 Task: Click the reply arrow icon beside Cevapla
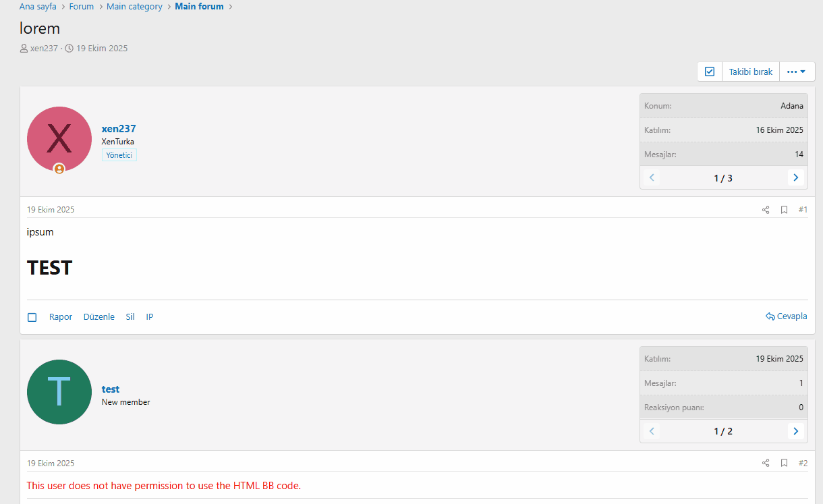coord(769,316)
